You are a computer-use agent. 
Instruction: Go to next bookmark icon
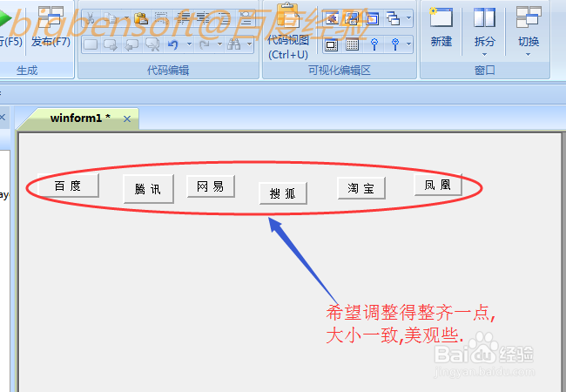[x=111, y=44]
